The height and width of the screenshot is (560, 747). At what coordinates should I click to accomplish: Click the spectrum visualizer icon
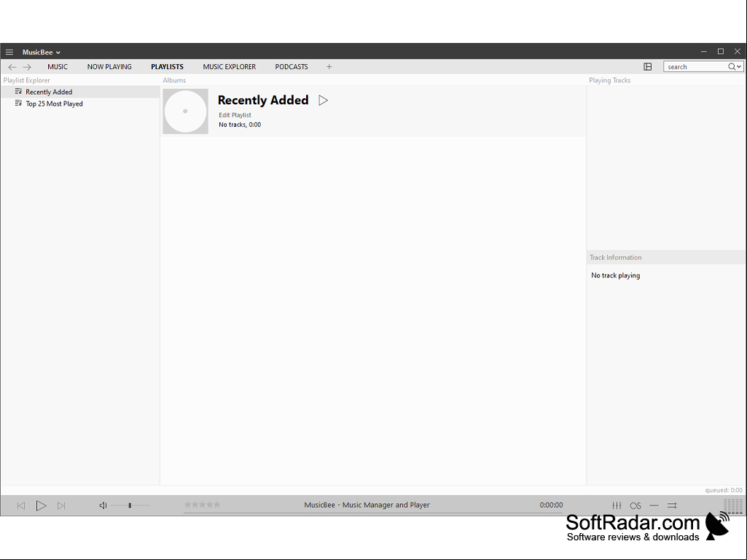(733, 505)
